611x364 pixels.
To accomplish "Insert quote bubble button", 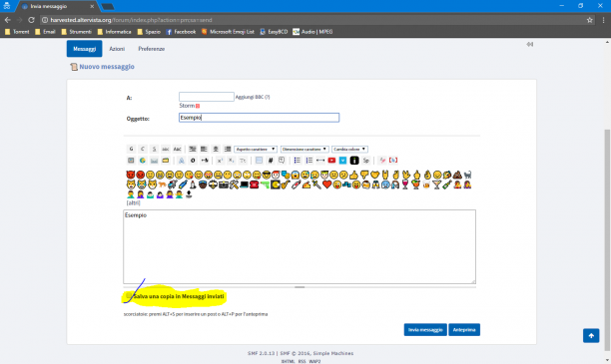I will [282, 160].
